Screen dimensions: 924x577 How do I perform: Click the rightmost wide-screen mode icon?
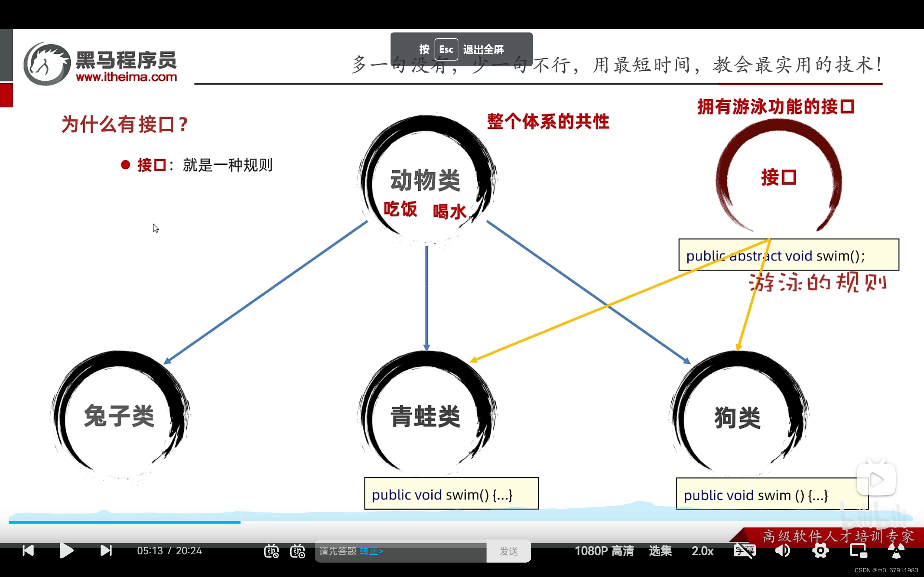click(x=897, y=551)
